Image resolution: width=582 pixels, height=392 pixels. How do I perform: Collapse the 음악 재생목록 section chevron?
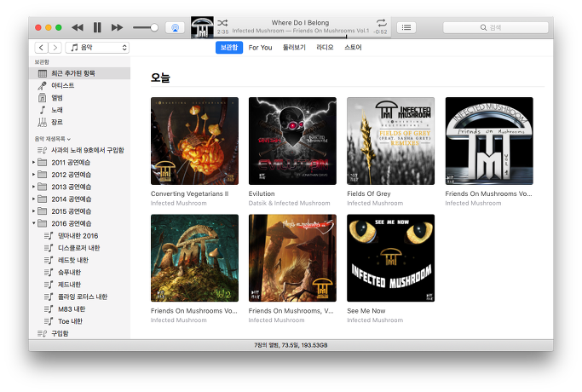coord(69,139)
